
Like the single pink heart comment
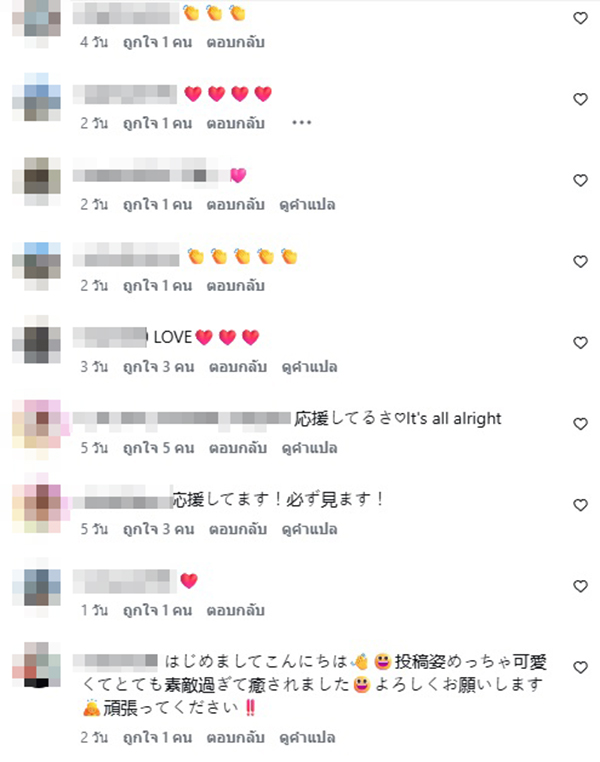point(581,181)
